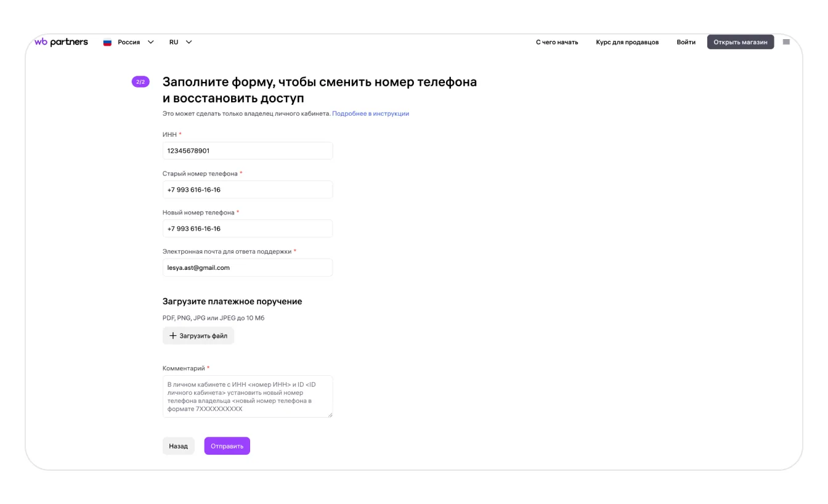Open the hamburger menu icon
This screenshot has height=504, width=828.
point(786,42)
